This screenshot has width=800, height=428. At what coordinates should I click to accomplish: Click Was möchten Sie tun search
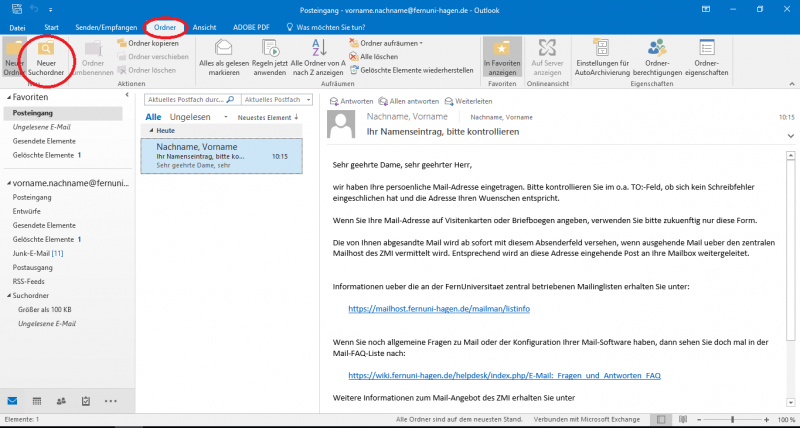point(326,28)
